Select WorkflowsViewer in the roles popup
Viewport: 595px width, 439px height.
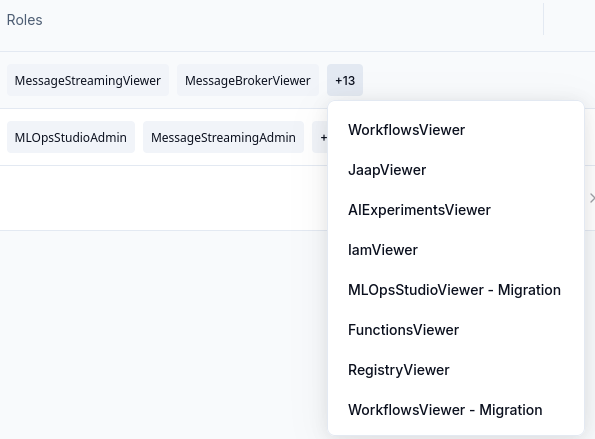click(406, 130)
